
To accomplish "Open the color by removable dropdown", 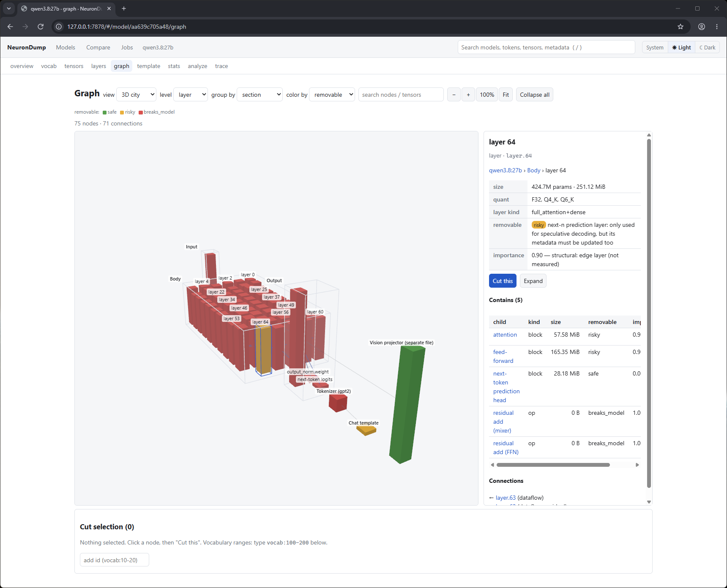I will [332, 95].
